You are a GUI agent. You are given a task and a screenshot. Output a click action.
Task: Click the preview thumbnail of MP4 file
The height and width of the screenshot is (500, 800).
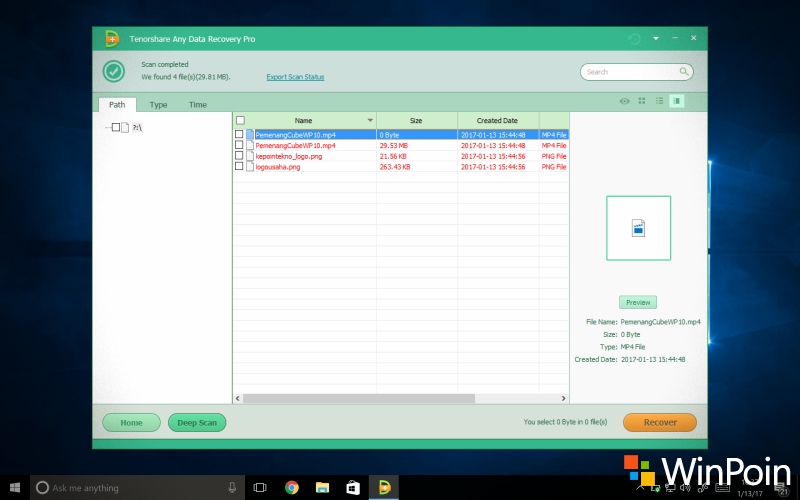638,228
